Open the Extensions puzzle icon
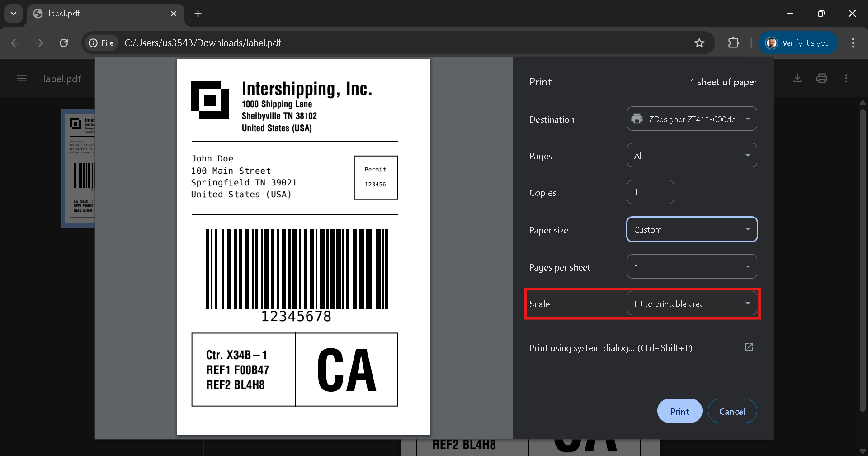This screenshot has width=868, height=456. tap(733, 43)
